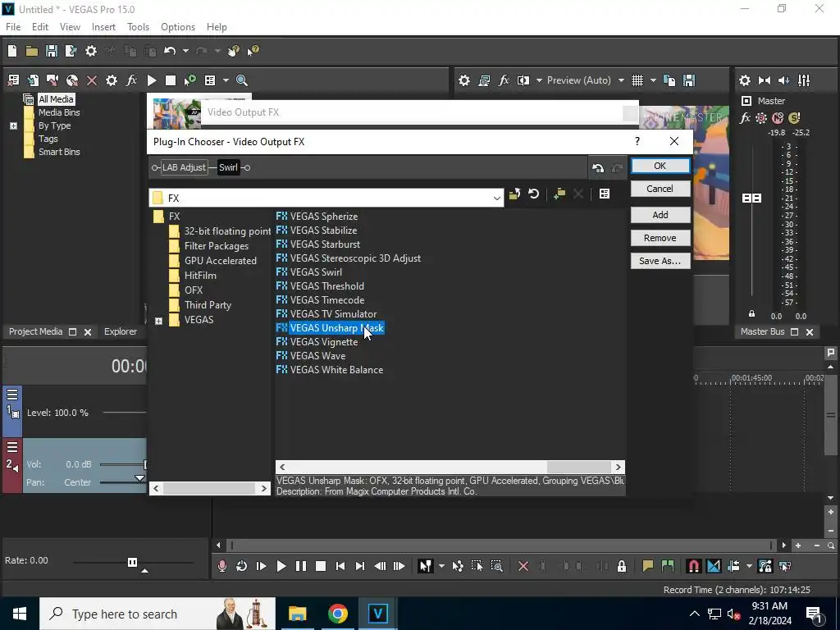
Task: Select VEGAS White Balance plug-in
Action: (x=336, y=370)
